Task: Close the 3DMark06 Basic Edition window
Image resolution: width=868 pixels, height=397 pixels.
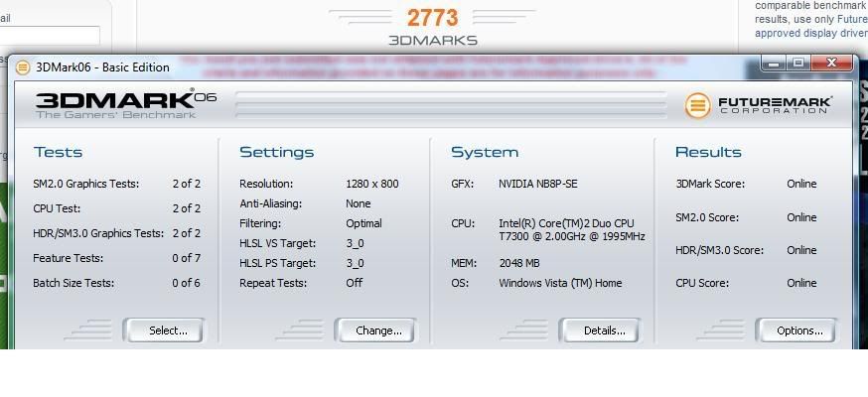Action: point(831,64)
